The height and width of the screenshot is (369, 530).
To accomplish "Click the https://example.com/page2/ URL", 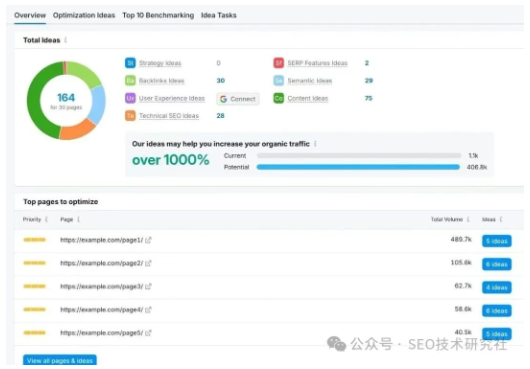I will coord(101,263).
